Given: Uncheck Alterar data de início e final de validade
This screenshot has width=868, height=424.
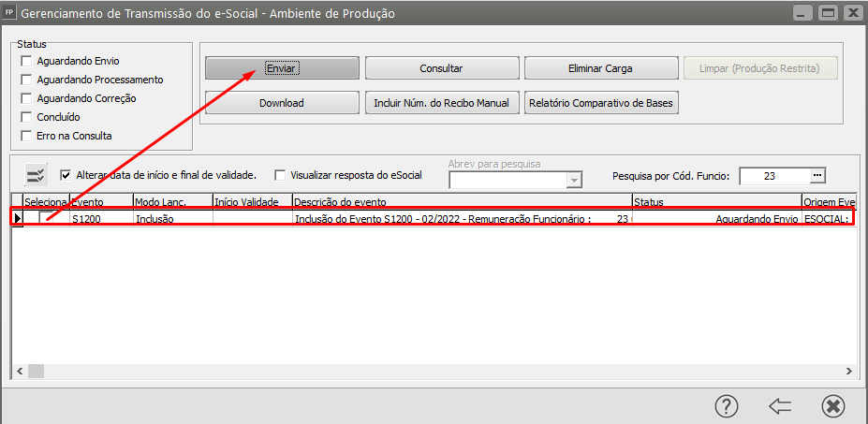Looking at the screenshot, I should (66, 175).
